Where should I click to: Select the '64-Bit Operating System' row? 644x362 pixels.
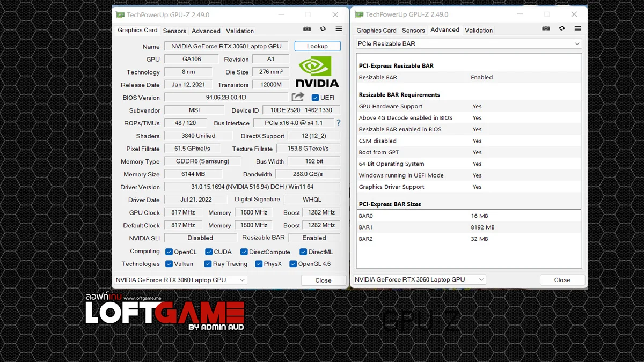[x=469, y=164]
